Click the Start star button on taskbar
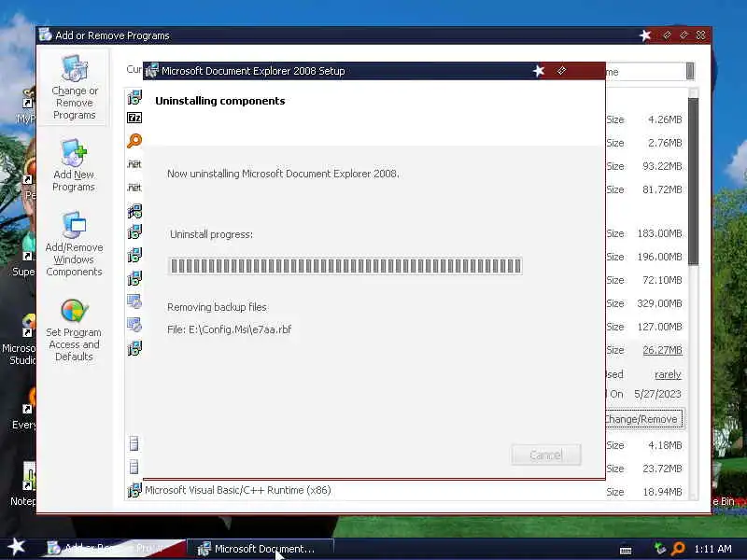Viewport: 747px width, 560px height. pos(16,547)
